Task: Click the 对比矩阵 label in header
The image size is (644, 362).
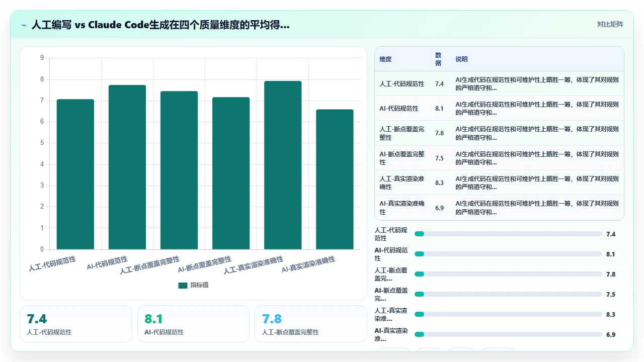Action: tap(610, 24)
